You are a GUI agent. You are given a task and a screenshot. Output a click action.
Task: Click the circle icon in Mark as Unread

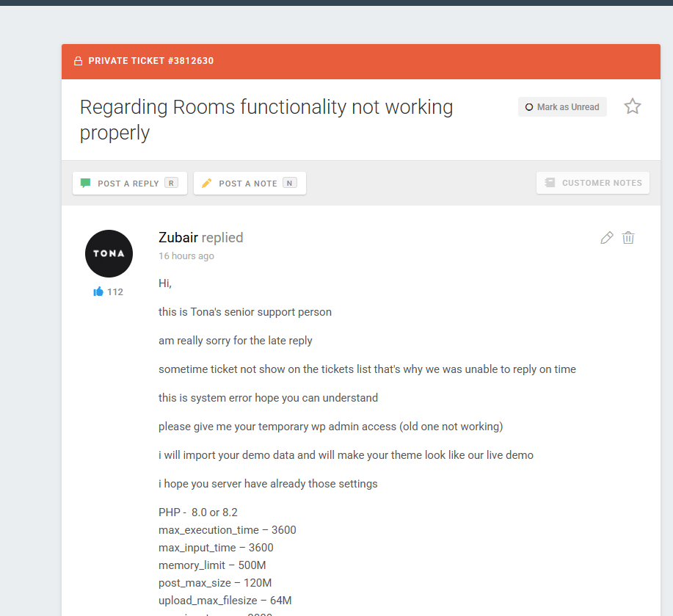[529, 107]
